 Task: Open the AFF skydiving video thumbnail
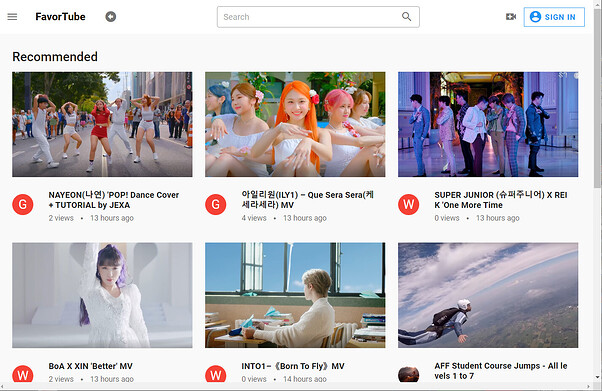coord(488,295)
